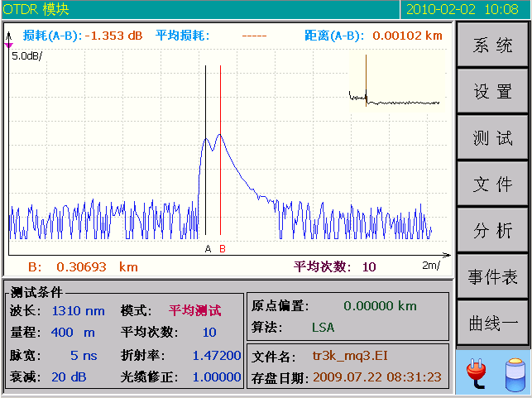Click the A-B distance 0.00102 km

[x=407, y=36]
